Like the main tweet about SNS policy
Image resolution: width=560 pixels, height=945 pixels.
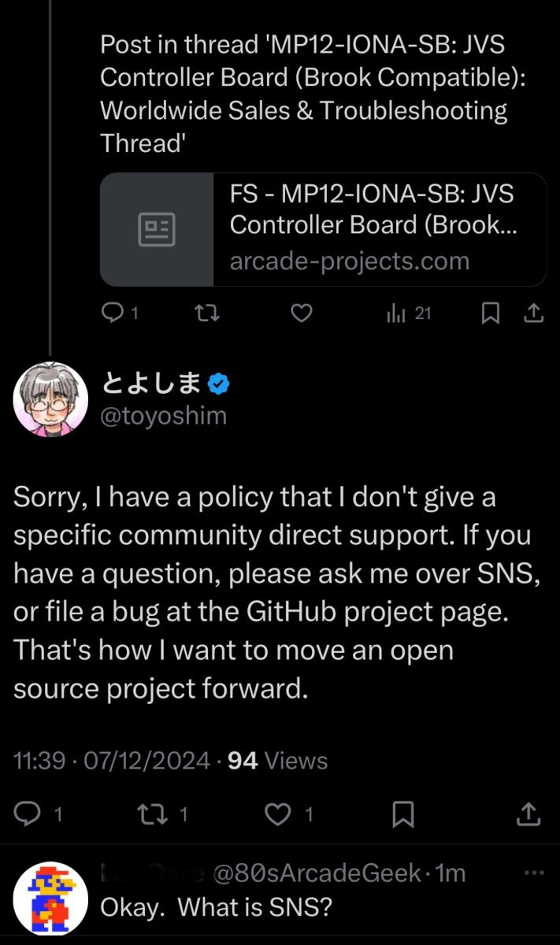287,813
